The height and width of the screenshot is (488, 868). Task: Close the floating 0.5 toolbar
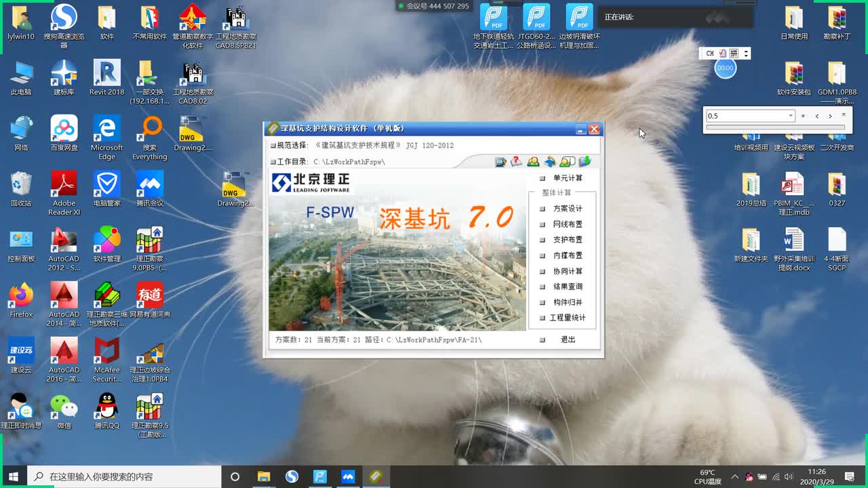[844, 115]
